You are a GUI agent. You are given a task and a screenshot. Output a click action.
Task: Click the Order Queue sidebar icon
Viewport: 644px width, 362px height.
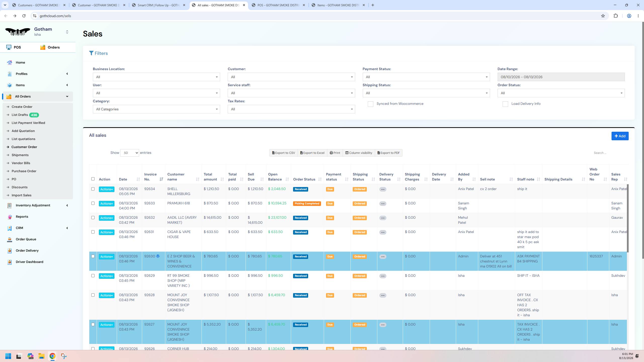click(10, 239)
